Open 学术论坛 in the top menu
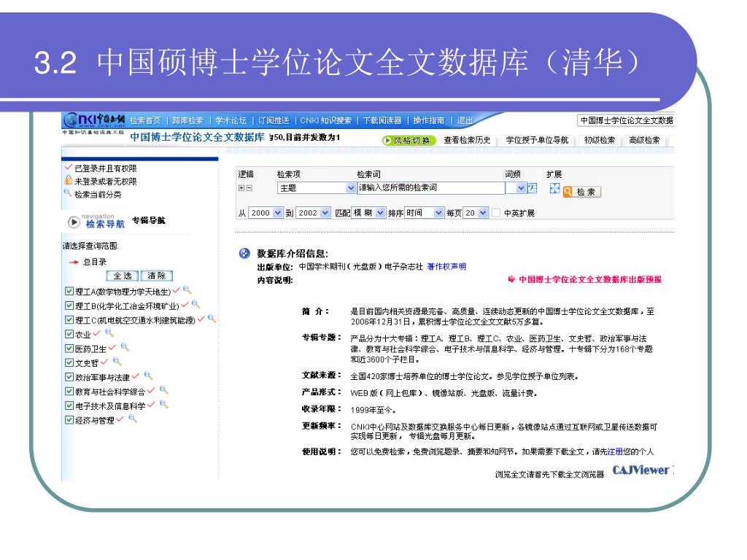 coord(231,121)
